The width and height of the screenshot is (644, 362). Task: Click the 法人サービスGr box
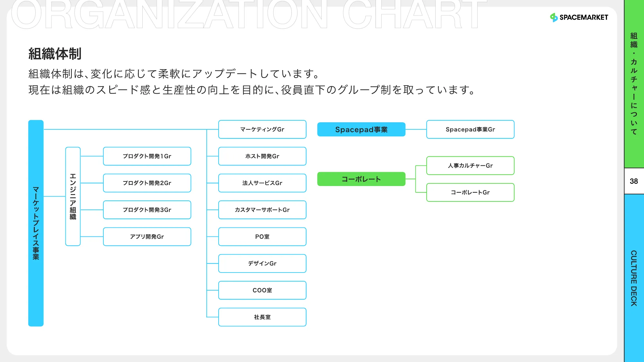click(x=262, y=183)
